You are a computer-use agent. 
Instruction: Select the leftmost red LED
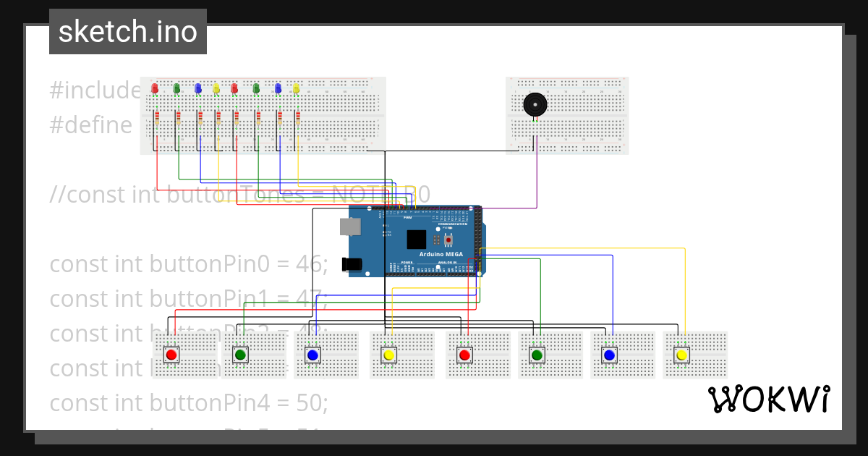[x=155, y=88]
